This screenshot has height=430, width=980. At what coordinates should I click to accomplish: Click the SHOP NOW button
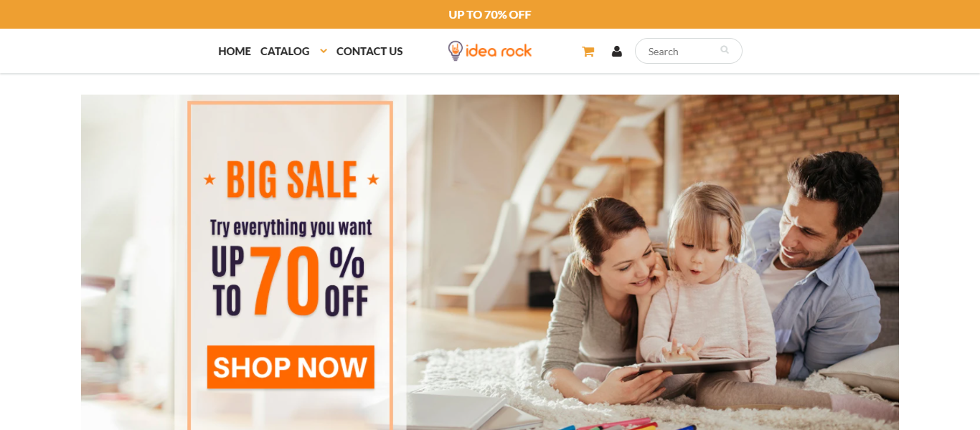291,367
